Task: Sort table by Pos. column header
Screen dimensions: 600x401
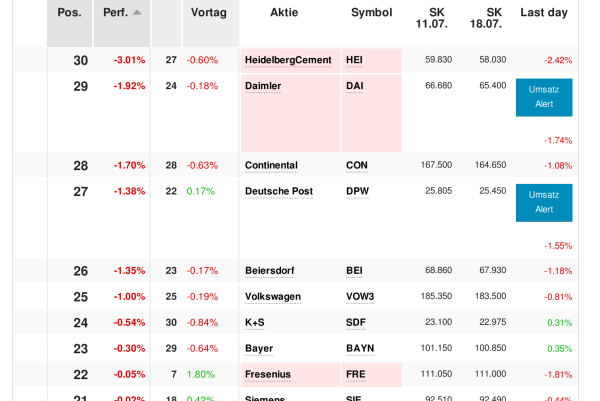Action: click(x=69, y=13)
